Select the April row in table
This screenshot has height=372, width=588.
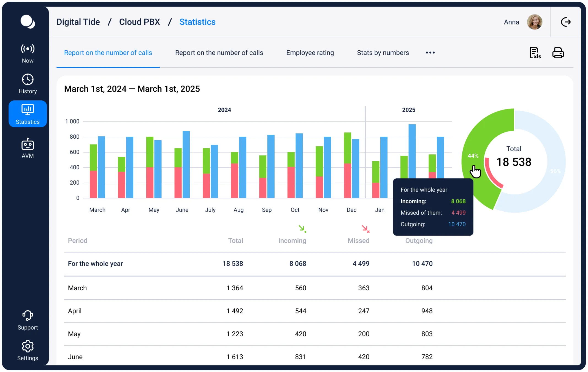[315, 311]
